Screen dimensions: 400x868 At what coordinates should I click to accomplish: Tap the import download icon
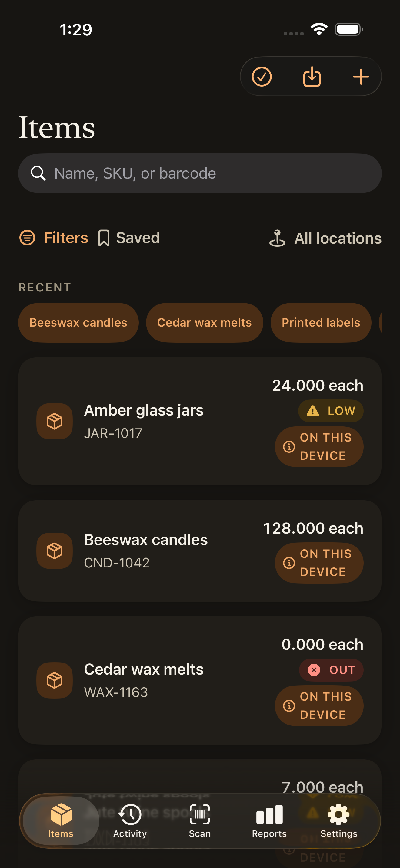tap(312, 77)
